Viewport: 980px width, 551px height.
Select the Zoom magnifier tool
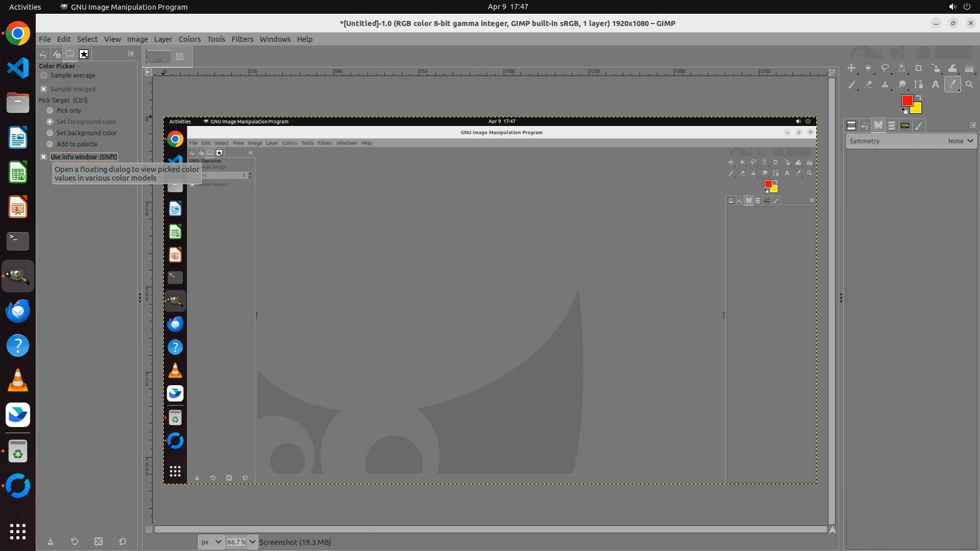969,85
